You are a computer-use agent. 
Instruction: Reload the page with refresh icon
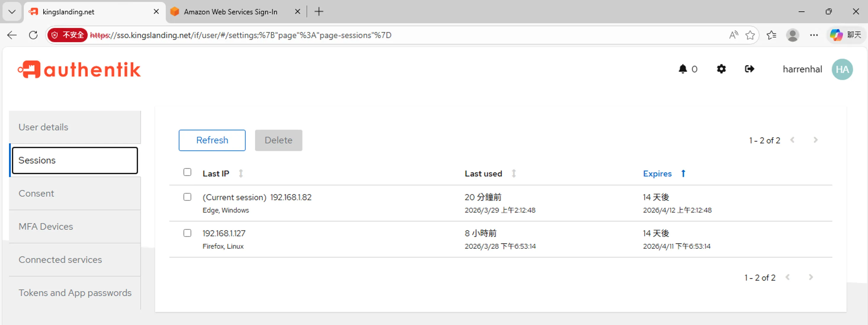coord(33,35)
